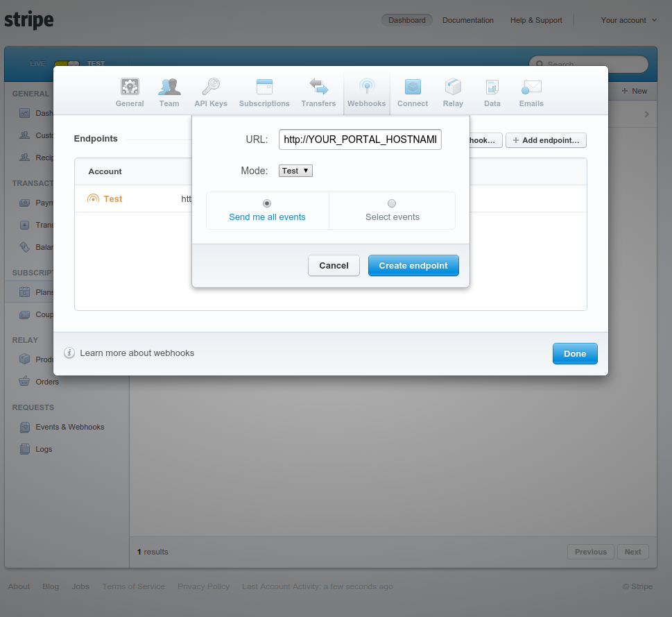This screenshot has height=617, width=672.
Task: Open the Transfers arrows icon
Action: click(x=318, y=87)
